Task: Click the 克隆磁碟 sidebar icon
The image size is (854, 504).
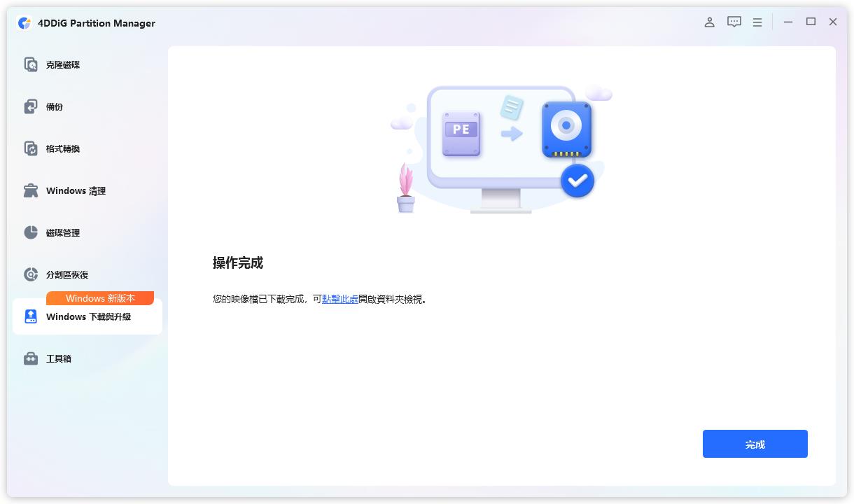Action: [31, 64]
